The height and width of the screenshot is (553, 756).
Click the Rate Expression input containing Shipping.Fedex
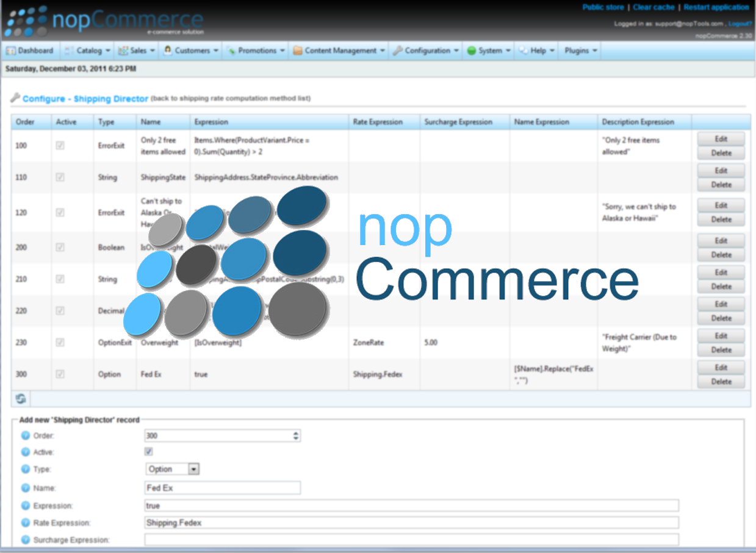coord(412,523)
